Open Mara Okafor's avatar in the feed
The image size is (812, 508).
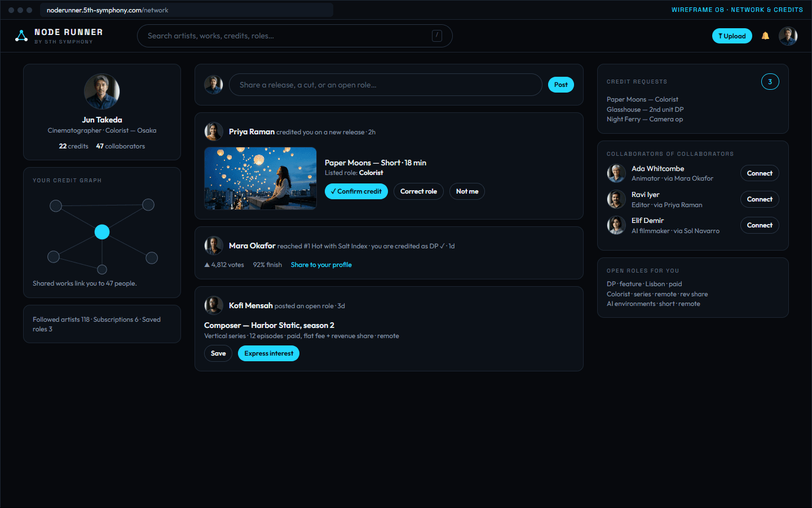(214, 246)
